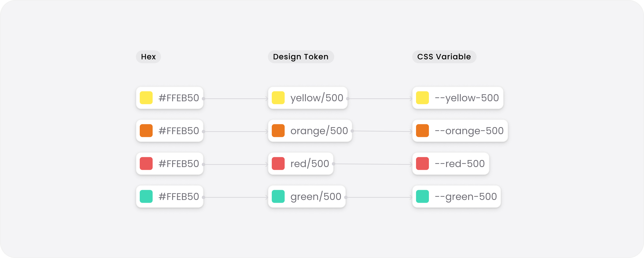Click the Design Token column header
The height and width of the screenshot is (258, 644).
point(301,57)
